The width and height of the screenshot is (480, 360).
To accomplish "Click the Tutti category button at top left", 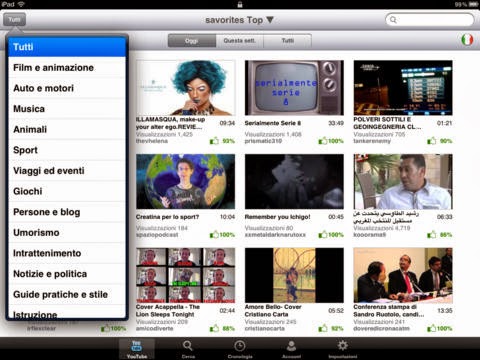I will [x=14, y=20].
